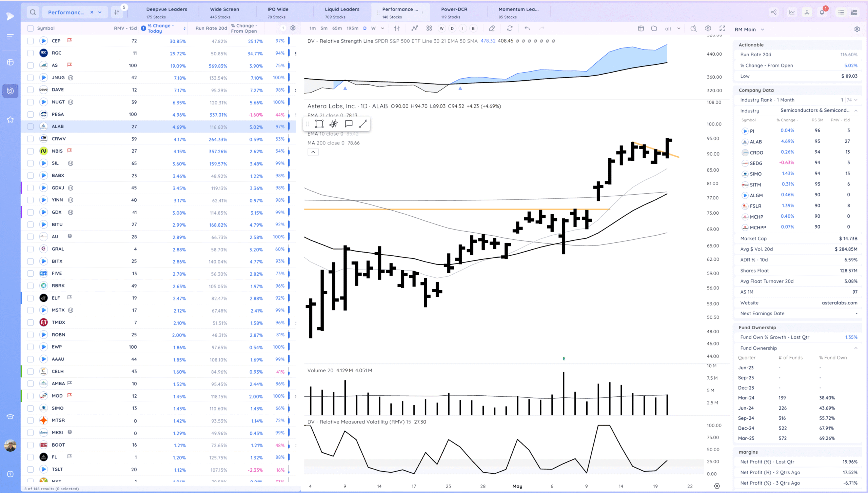The height and width of the screenshot is (493, 868).
Task: Expand the timeframe chevron after W
Action: (x=382, y=28)
